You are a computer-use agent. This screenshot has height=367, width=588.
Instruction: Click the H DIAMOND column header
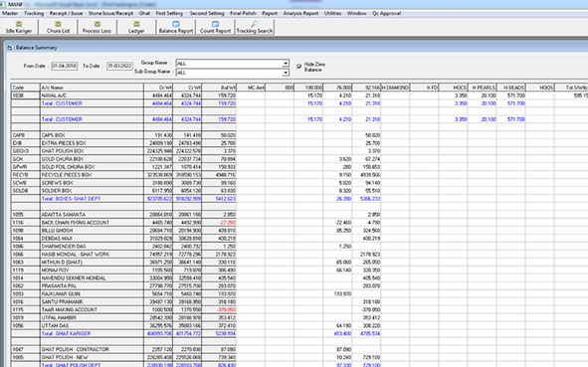[x=395, y=88]
